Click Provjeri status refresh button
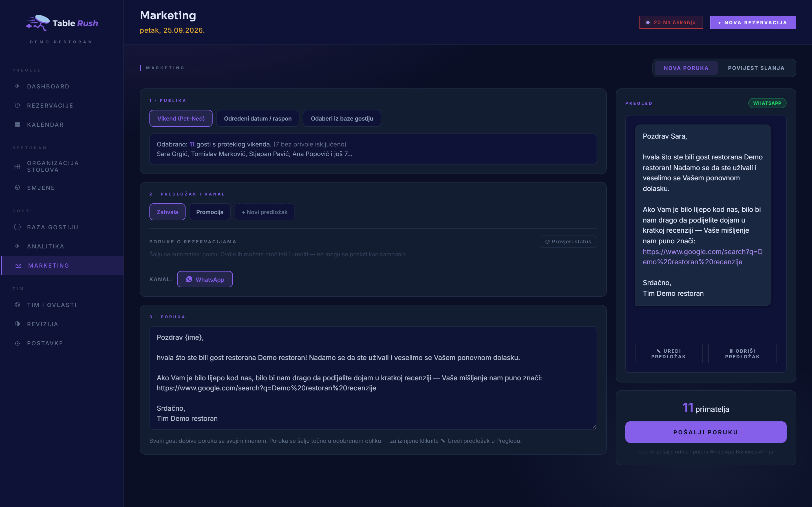This screenshot has height=507, width=812. pos(568,241)
